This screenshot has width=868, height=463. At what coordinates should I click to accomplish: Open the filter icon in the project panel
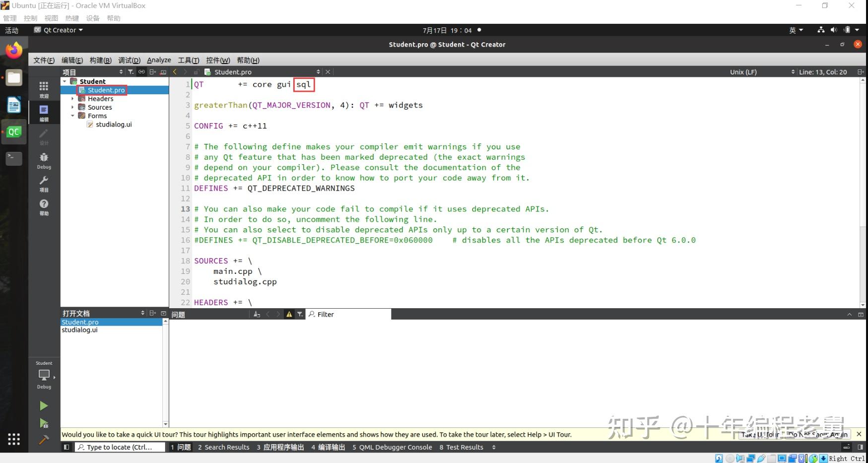point(131,71)
